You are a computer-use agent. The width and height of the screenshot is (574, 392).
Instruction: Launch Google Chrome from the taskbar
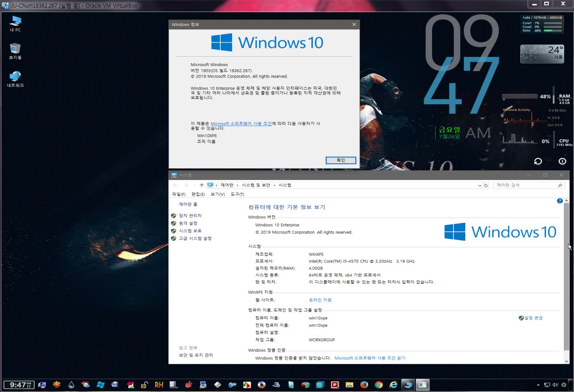click(378, 385)
